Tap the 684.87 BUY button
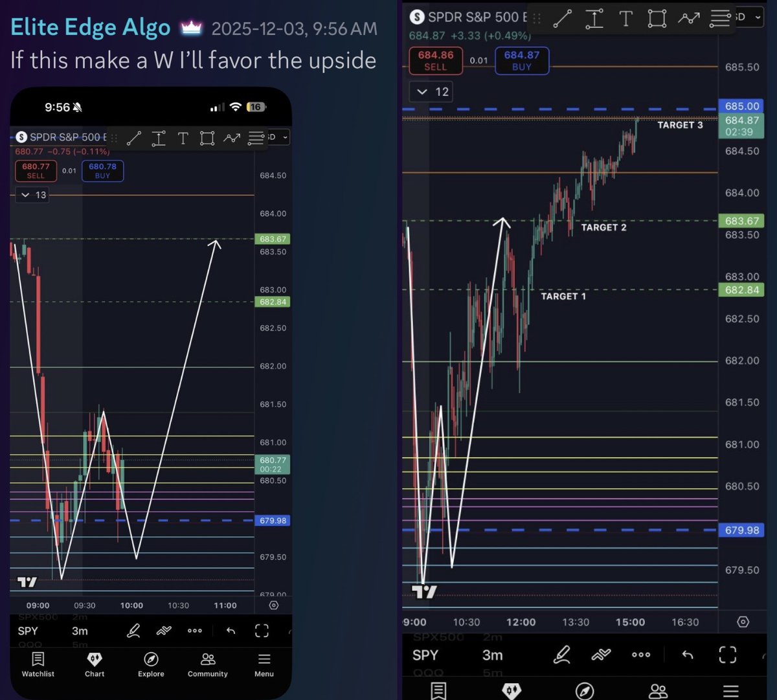 point(521,61)
